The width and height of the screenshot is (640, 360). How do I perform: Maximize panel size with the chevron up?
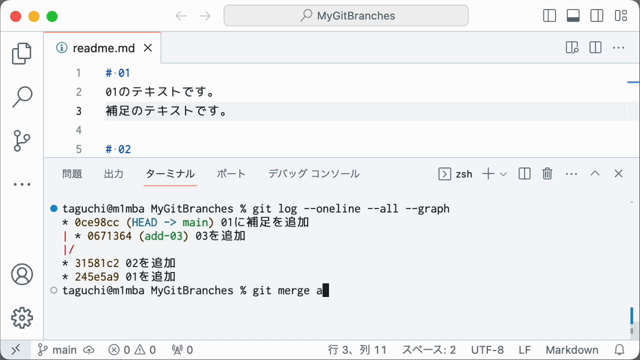(x=595, y=174)
